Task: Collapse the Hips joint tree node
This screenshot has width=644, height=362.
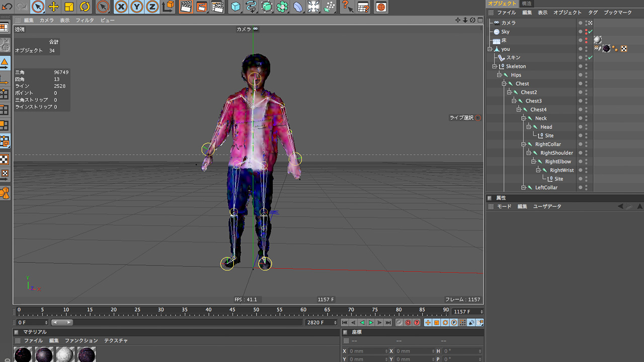Action: point(500,75)
